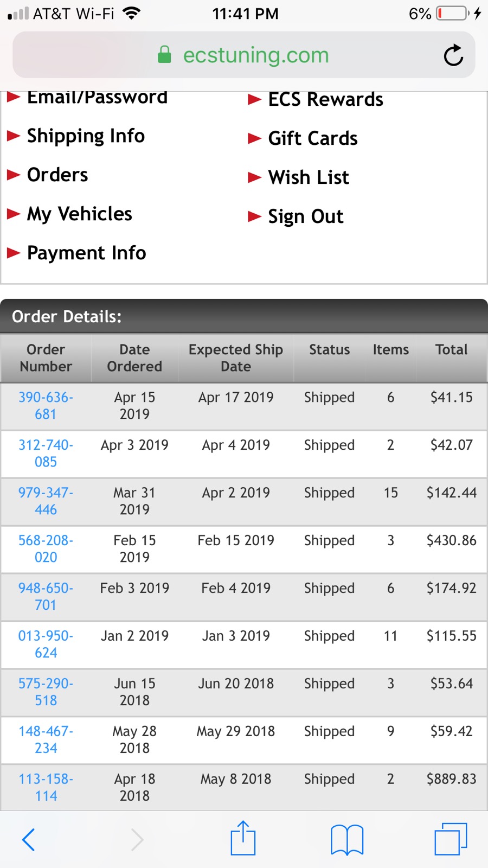This screenshot has width=488, height=868.
Task: Open order 979-347-446 link
Action: point(46,501)
